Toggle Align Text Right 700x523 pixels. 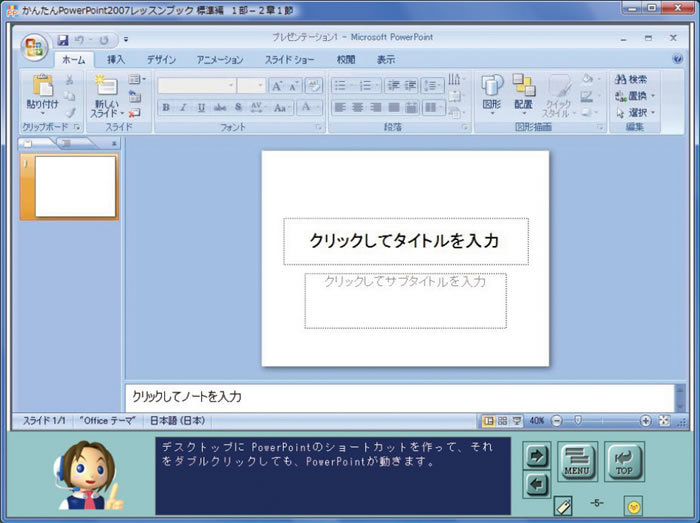[x=375, y=107]
